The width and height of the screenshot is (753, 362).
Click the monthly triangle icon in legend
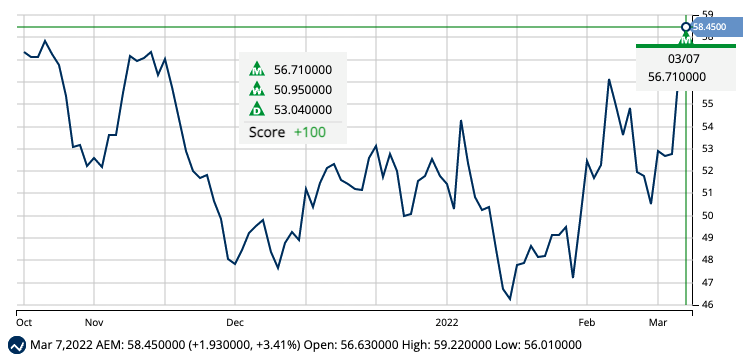click(257, 69)
